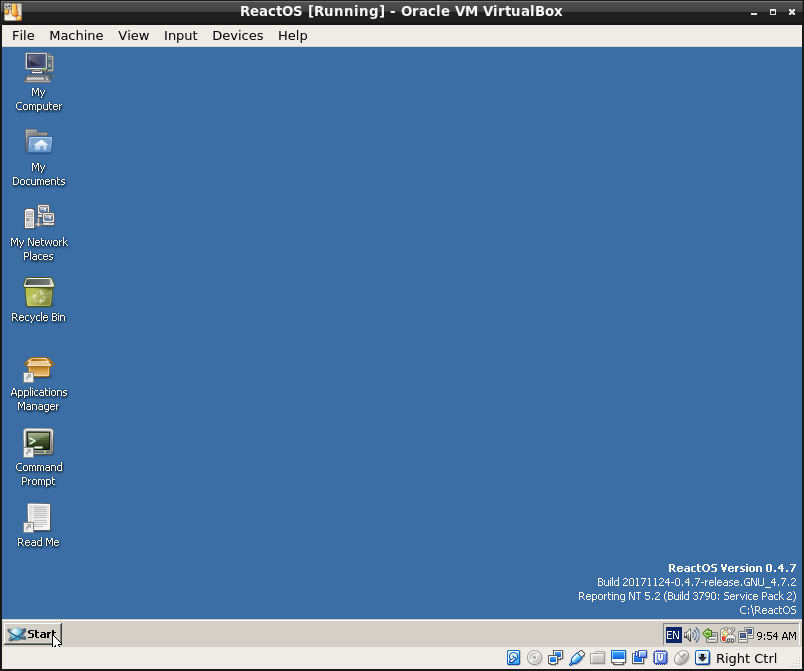The height and width of the screenshot is (671, 804).
Task: Click the safely remove hardware tray icon
Action: point(710,636)
